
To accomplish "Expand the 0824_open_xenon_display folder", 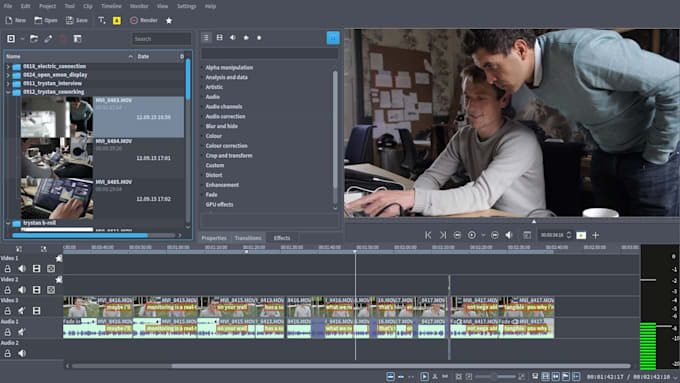I will coord(8,75).
